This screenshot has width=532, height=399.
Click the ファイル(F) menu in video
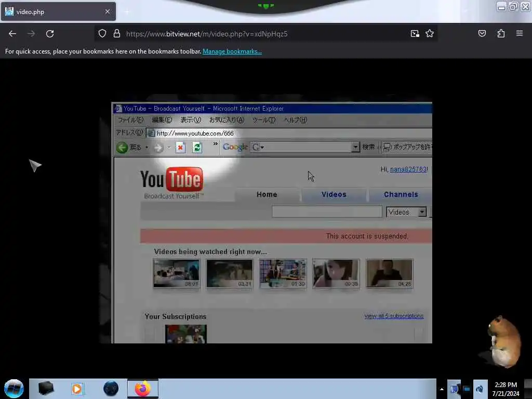[x=130, y=120]
